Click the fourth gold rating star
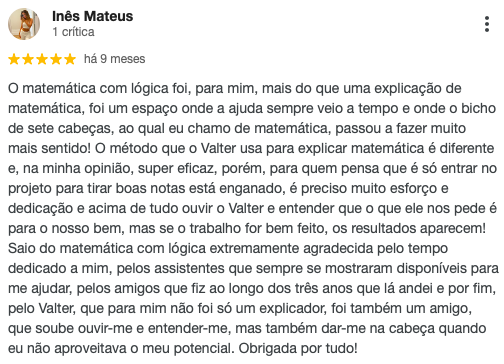The width and height of the screenshot is (504, 364). click(56, 59)
